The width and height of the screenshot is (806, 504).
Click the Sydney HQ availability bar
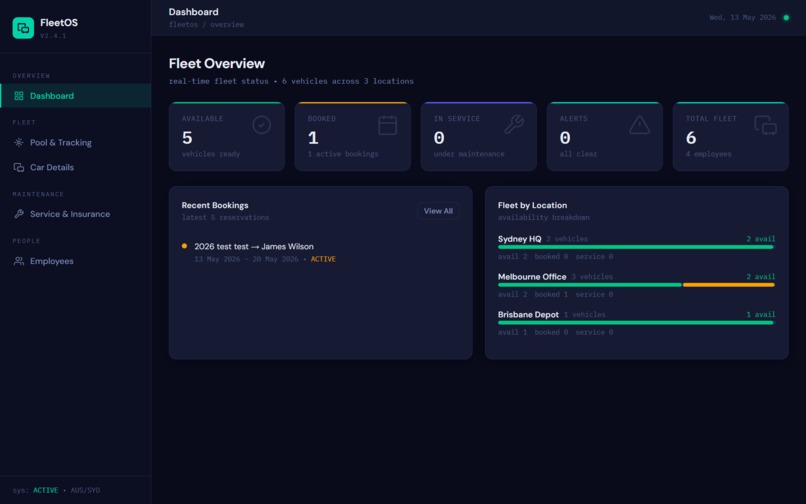(x=635, y=247)
